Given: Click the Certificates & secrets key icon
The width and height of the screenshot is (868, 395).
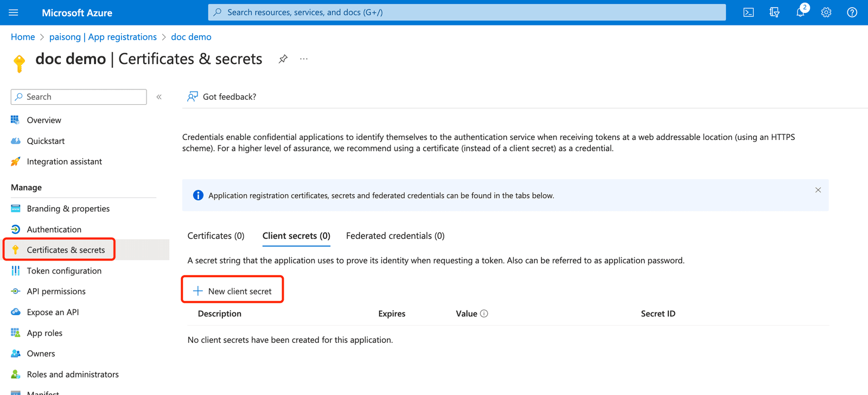Looking at the screenshot, I should click(x=15, y=250).
